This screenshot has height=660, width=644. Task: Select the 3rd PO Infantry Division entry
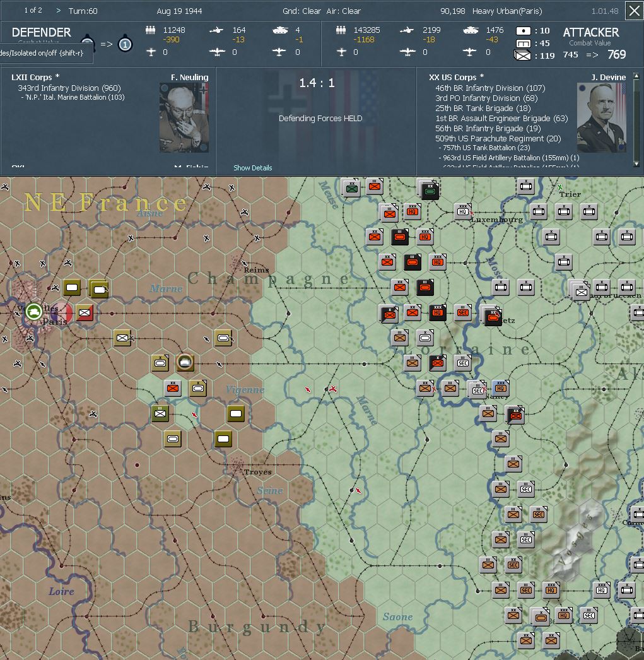click(486, 98)
